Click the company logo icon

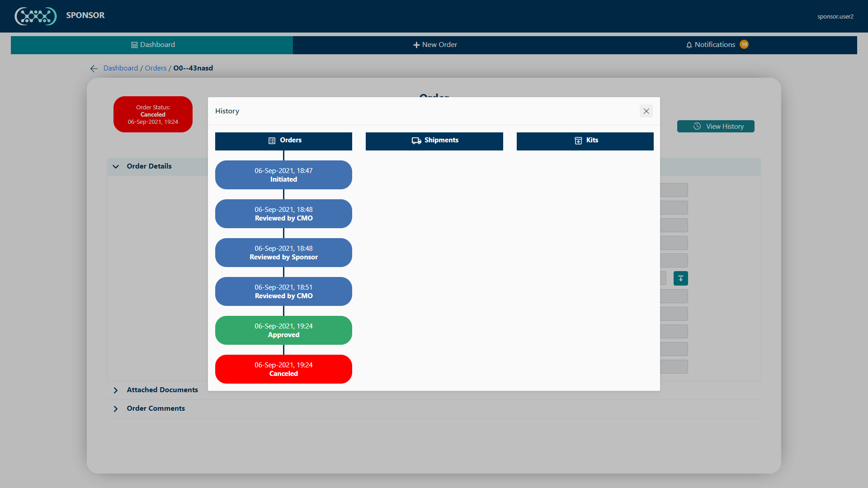click(x=36, y=16)
